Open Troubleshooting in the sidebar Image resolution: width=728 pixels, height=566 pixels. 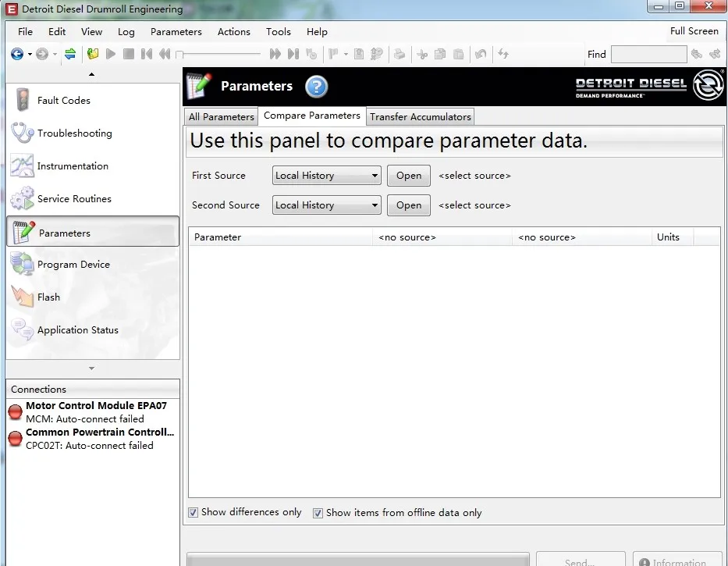(93, 133)
